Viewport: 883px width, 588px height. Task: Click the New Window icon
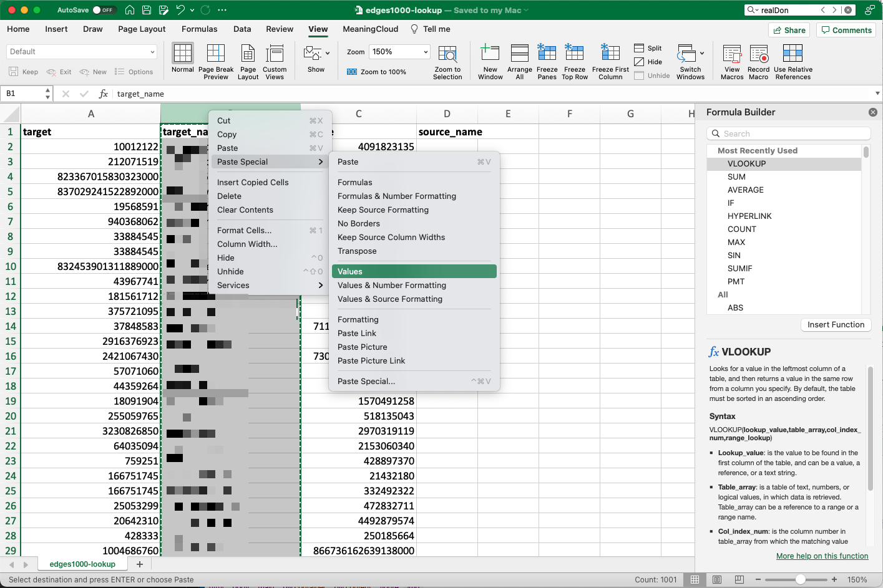click(490, 59)
